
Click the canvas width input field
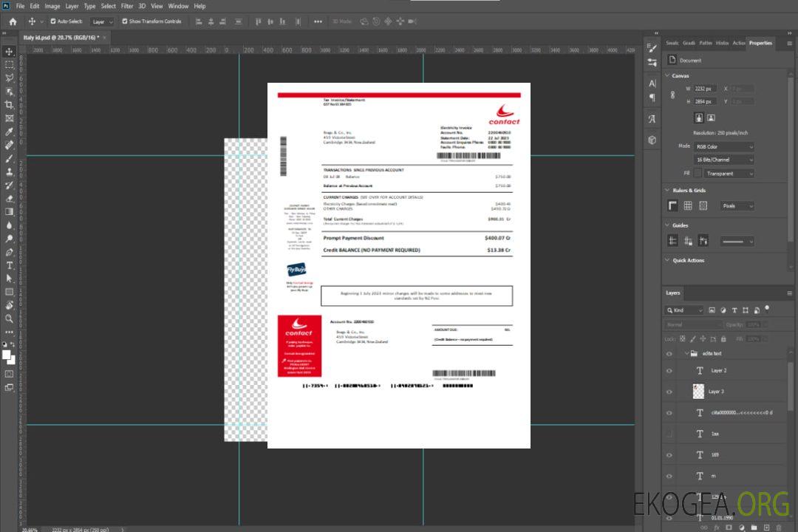coord(705,89)
